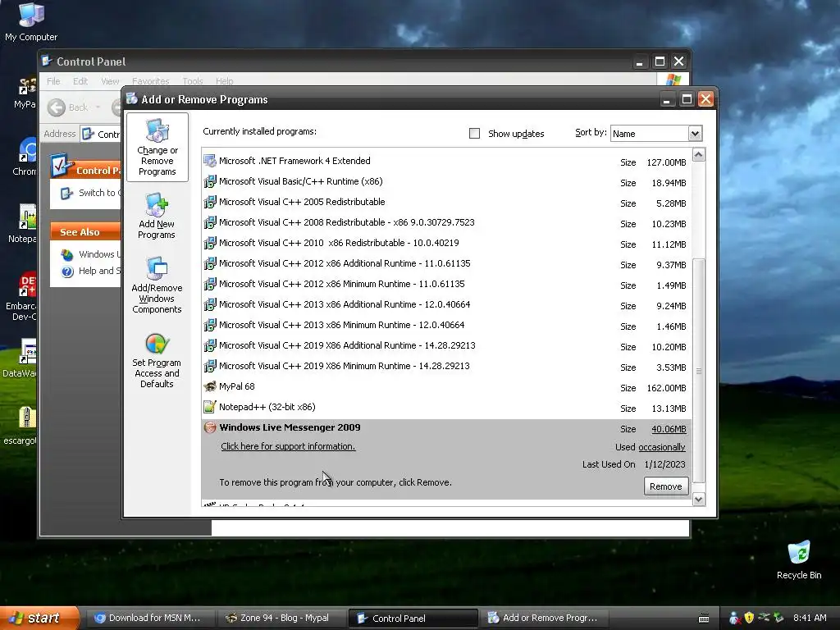Open the Edit menu in Control Panel

point(80,81)
